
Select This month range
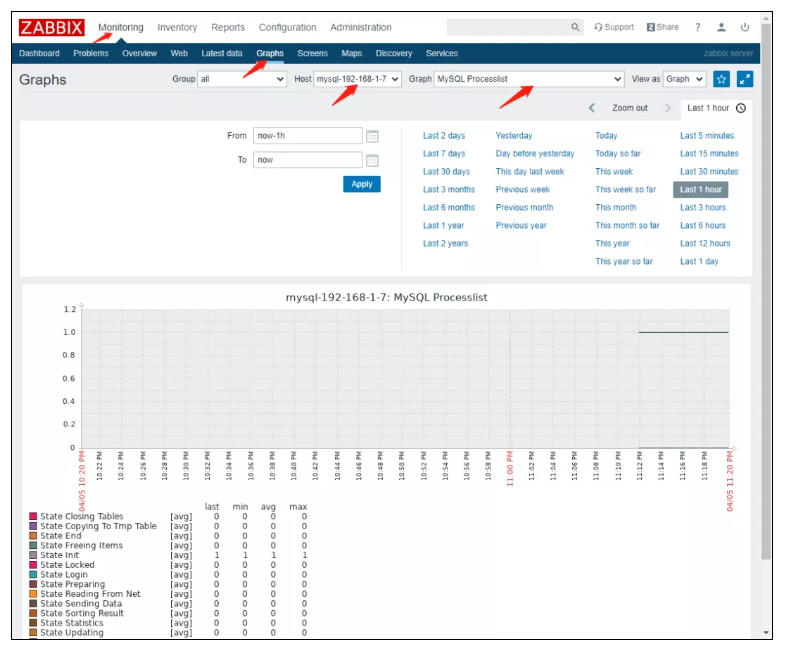[616, 208]
